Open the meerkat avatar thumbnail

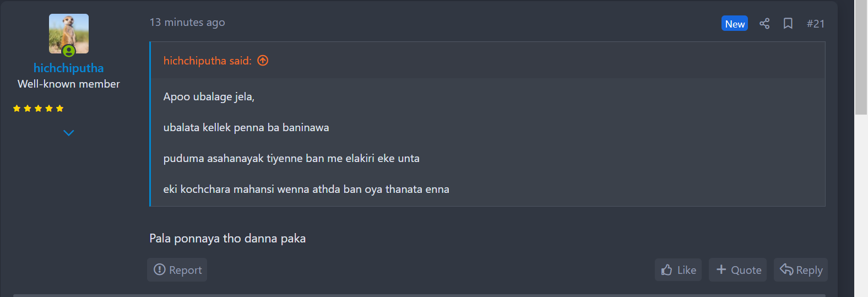[x=69, y=34]
